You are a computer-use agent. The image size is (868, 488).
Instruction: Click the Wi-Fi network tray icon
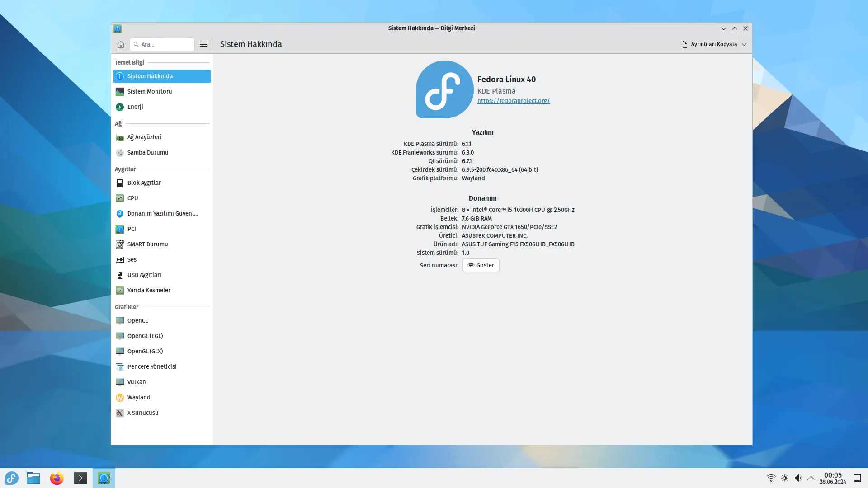coord(771,478)
